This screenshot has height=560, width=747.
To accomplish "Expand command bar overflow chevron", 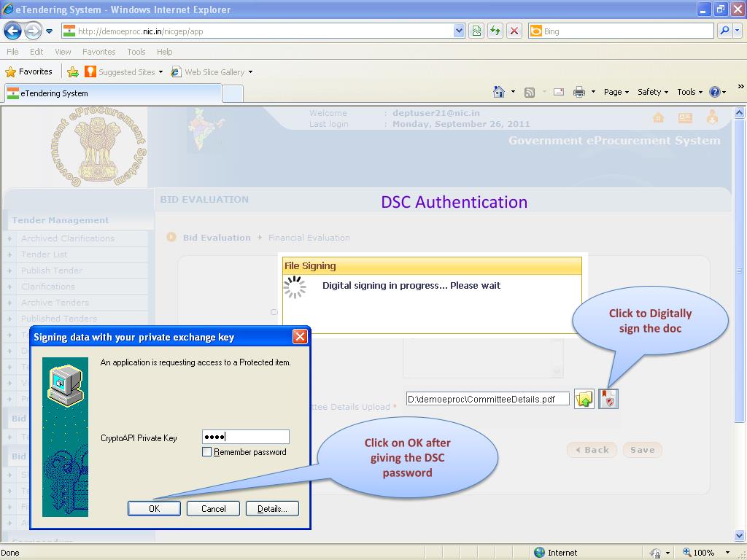I will 741,87.
